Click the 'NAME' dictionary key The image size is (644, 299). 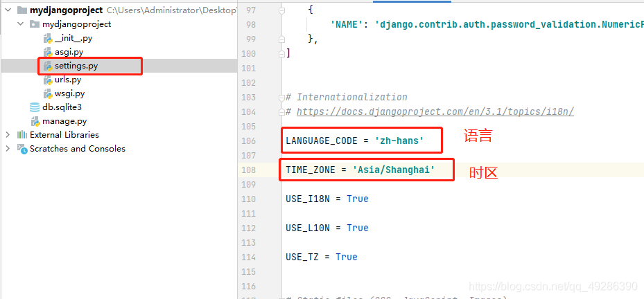[x=347, y=25]
